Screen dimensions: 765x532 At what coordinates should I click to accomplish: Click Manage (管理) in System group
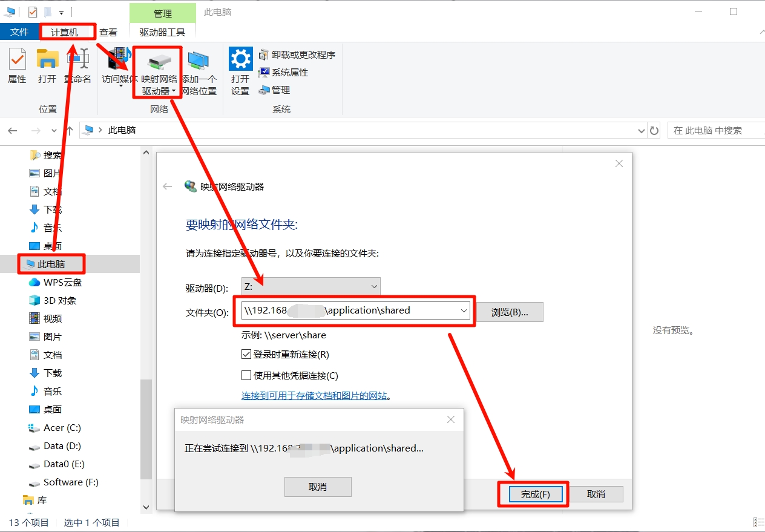[274, 90]
